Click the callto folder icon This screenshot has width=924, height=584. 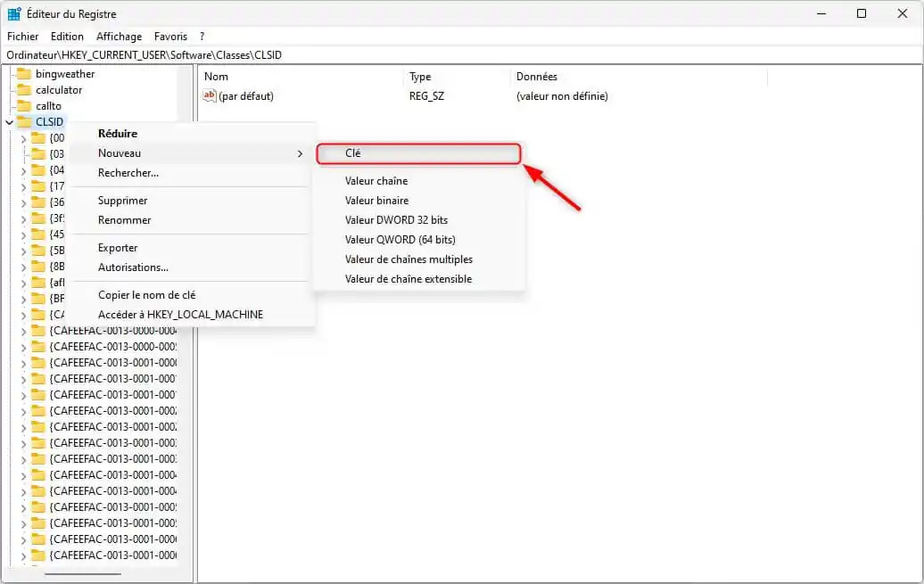pos(24,106)
